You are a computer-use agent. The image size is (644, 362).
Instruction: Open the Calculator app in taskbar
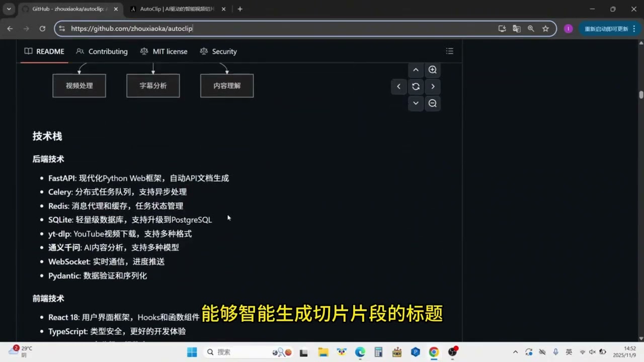click(x=378, y=352)
